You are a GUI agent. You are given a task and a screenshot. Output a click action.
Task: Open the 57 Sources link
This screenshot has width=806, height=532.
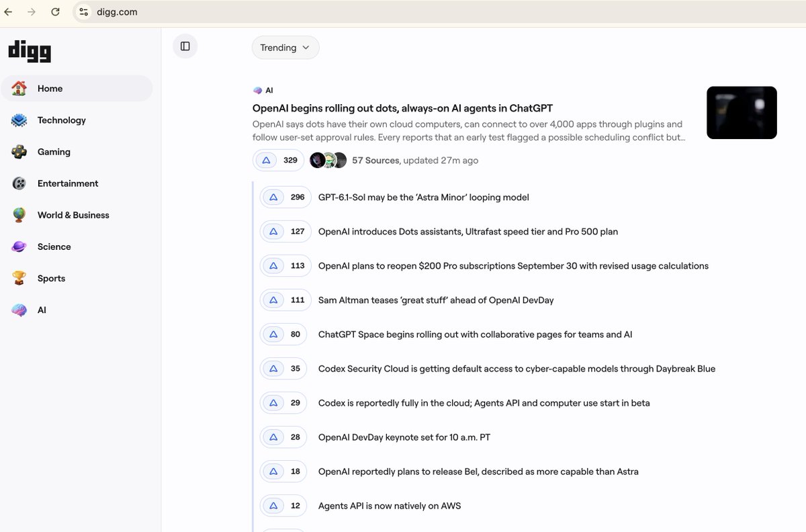[376, 161]
